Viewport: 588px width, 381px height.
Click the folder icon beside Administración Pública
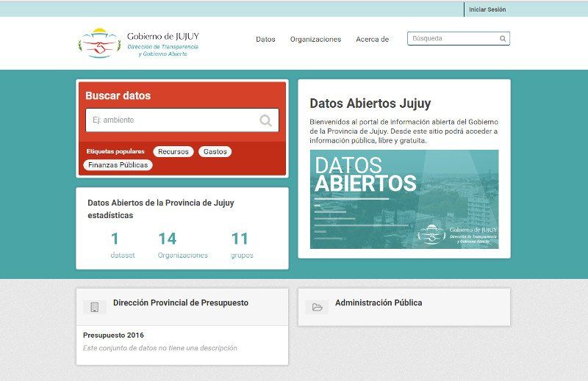(x=317, y=307)
